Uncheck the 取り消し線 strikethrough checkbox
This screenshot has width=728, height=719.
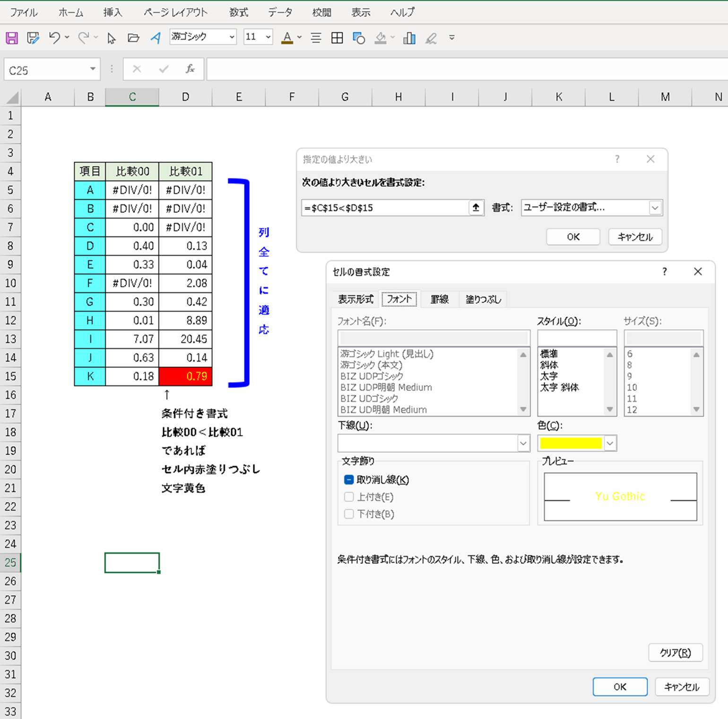coord(348,479)
